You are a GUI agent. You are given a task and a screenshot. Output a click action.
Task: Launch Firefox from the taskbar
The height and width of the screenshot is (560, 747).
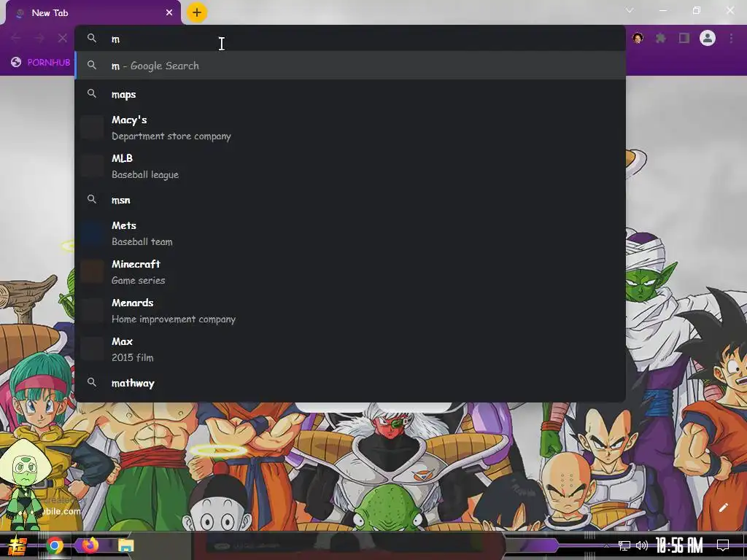90,545
